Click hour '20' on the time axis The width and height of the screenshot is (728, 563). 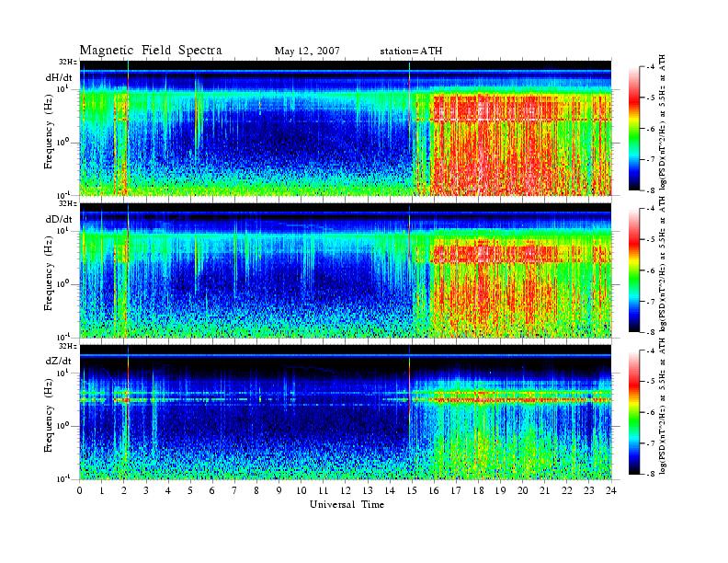[x=523, y=491]
